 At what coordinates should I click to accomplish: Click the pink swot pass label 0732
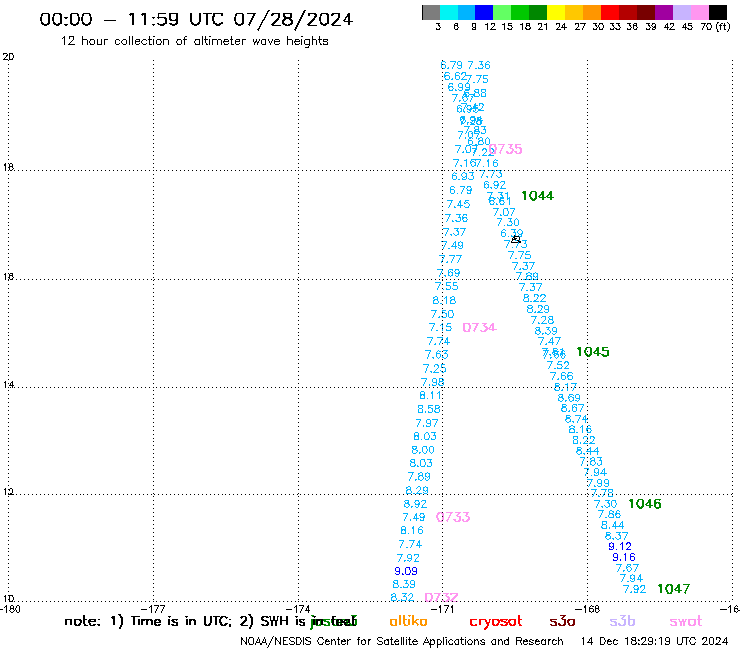pyautogui.click(x=441, y=597)
